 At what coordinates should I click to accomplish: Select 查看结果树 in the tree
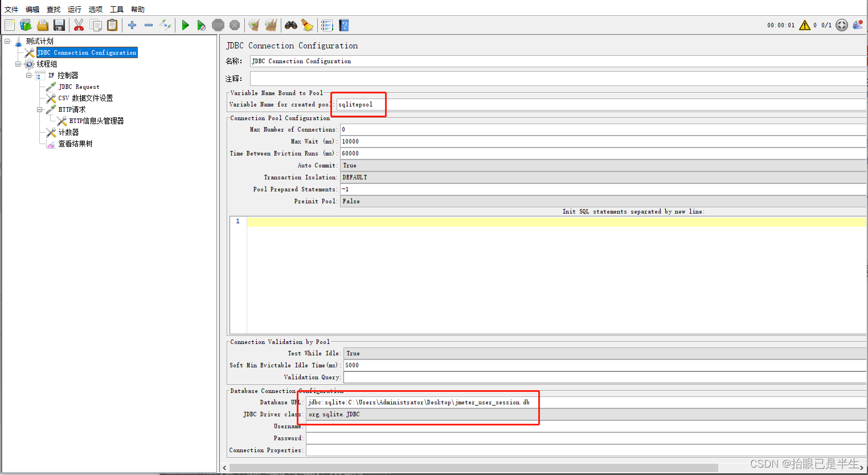pyautogui.click(x=75, y=144)
